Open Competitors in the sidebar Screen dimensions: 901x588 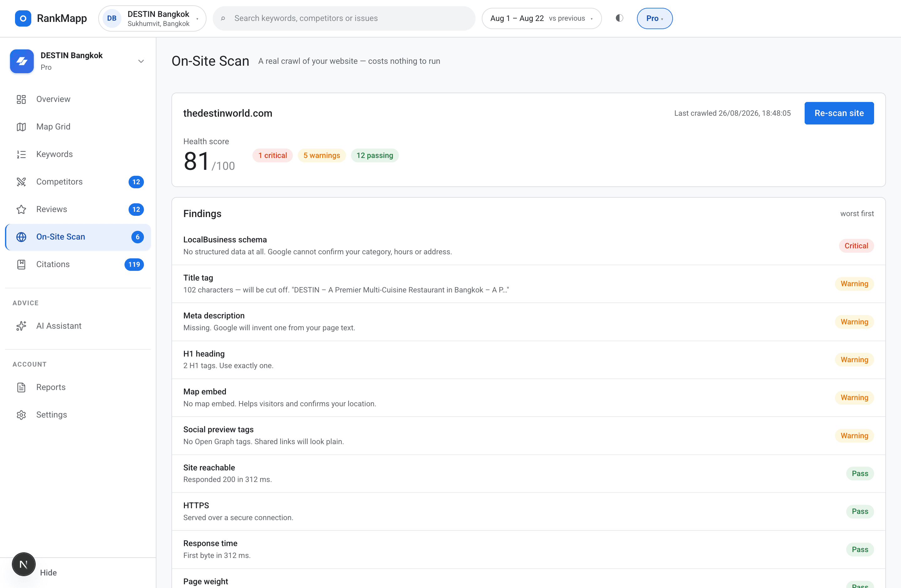coord(78,182)
